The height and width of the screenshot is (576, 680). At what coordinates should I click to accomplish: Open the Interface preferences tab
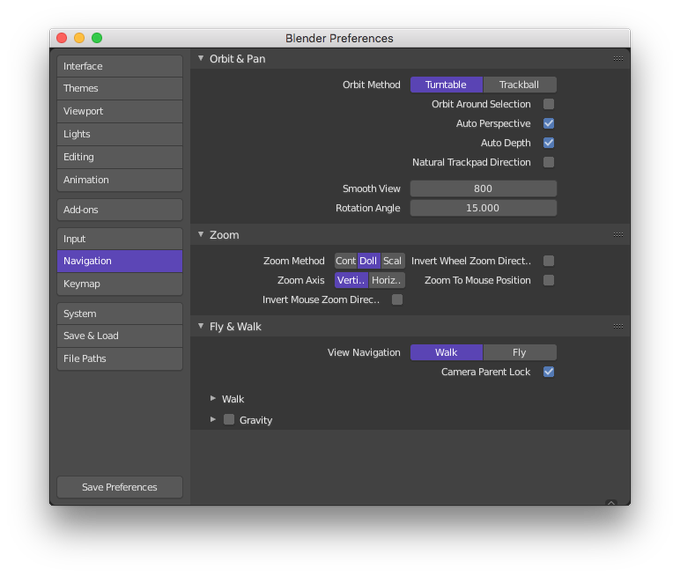120,66
